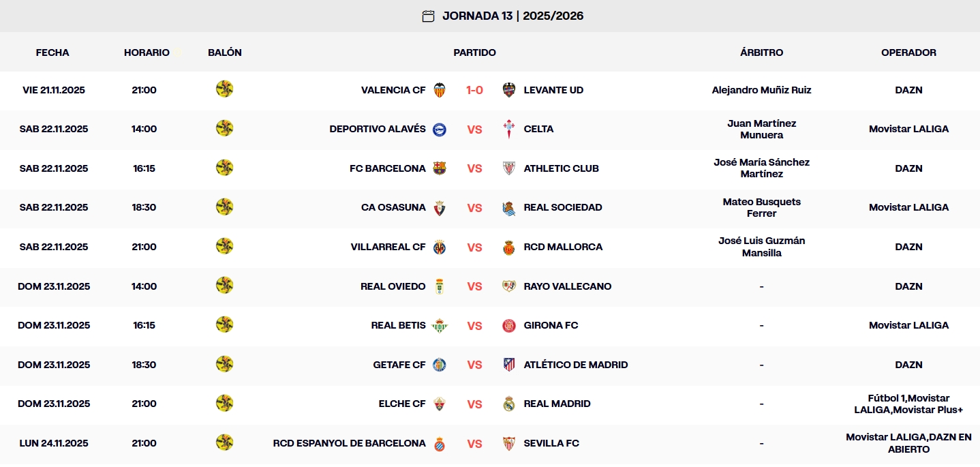Click the Real Madrid club badge
The width and height of the screenshot is (980, 467).
pos(509,403)
